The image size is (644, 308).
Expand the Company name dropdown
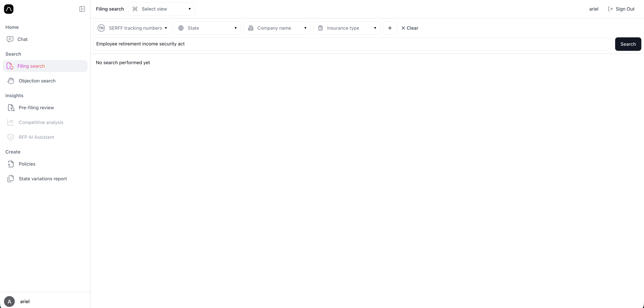[x=306, y=28]
